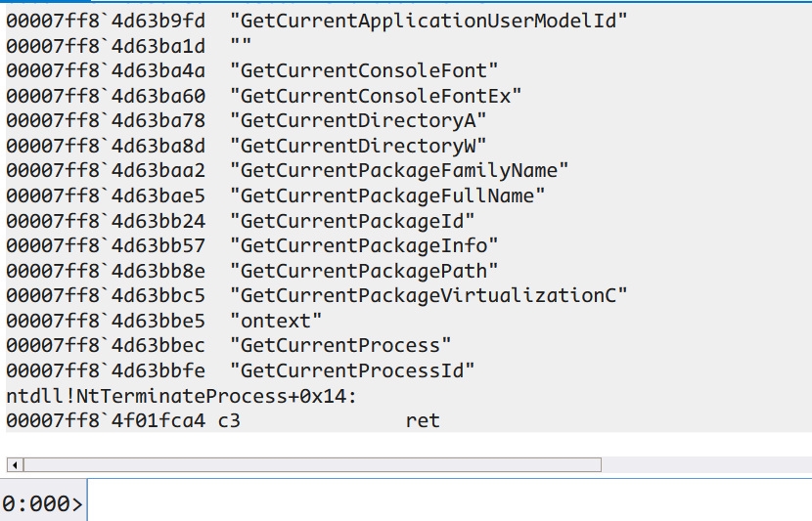The height and width of the screenshot is (521, 812).
Task: Click the 0:000> prompt label
Action: point(42,503)
